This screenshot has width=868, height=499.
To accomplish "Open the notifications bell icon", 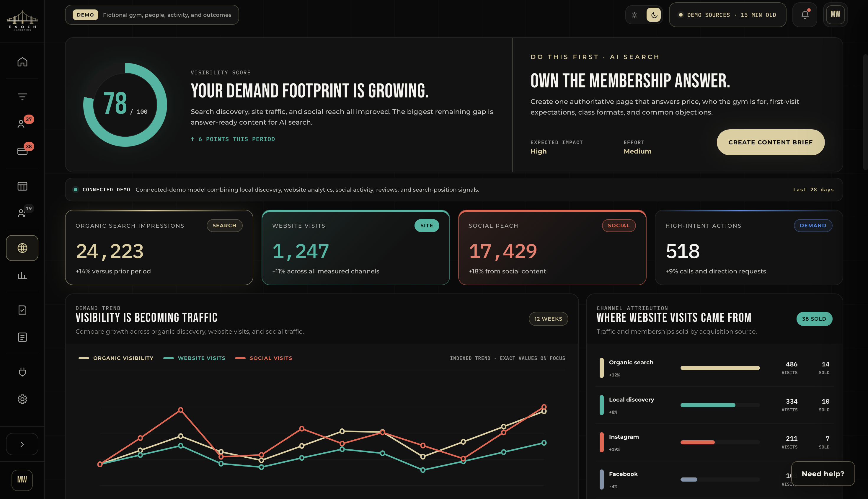I will tap(805, 15).
